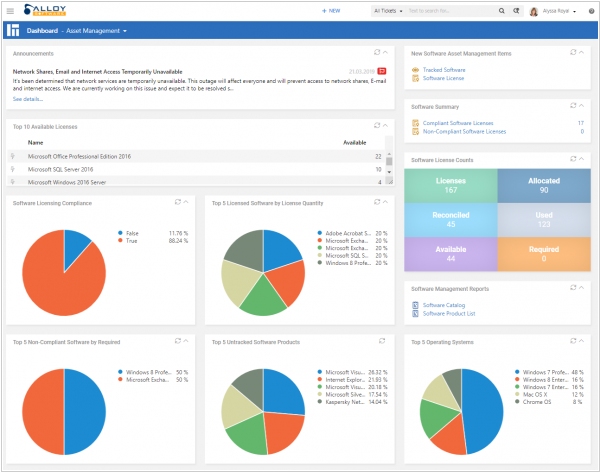Image resolution: width=600 pixels, height=472 pixels.
Task: Click the dashboard layout icon in blue bar
Action: click(14, 30)
